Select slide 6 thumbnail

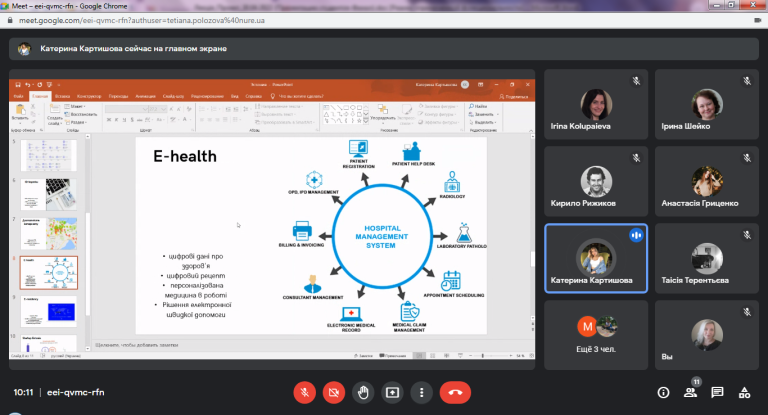[x=48, y=195]
